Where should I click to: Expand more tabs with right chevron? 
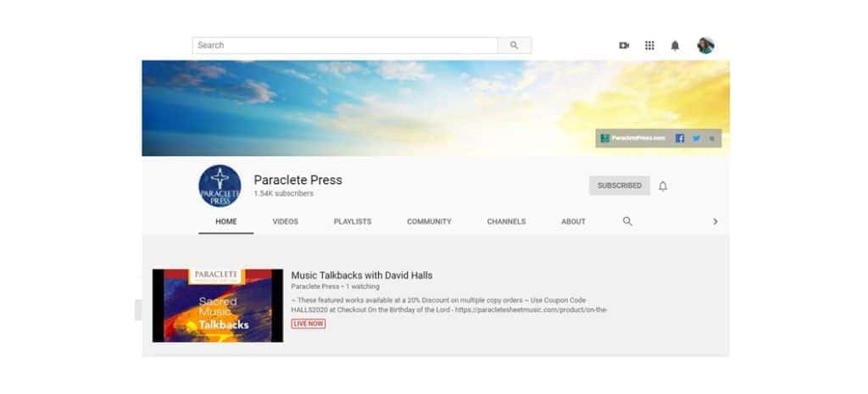(x=715, y=221)
